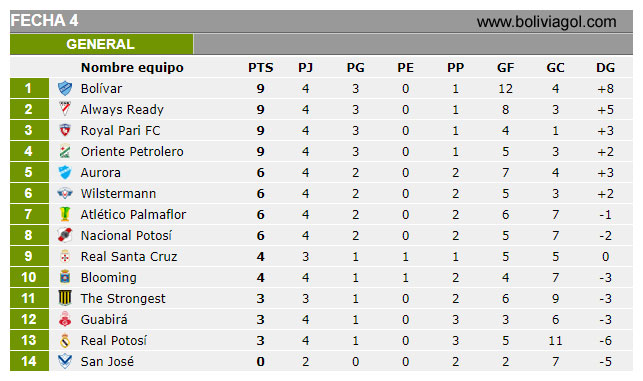Viewport: 643px width, 381px height.
Task: Click the Nombre equipo column header
Action: [132, 68]
